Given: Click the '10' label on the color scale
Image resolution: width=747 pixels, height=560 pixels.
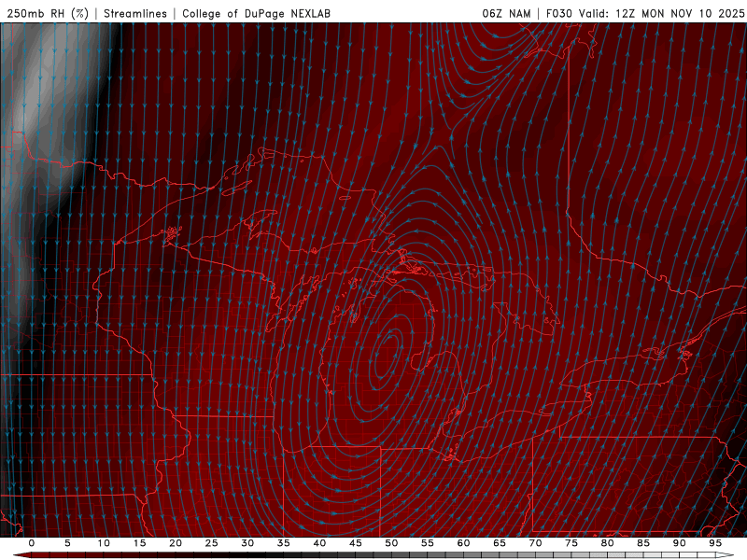Looking at the screenshot, I should coord(104,543).
